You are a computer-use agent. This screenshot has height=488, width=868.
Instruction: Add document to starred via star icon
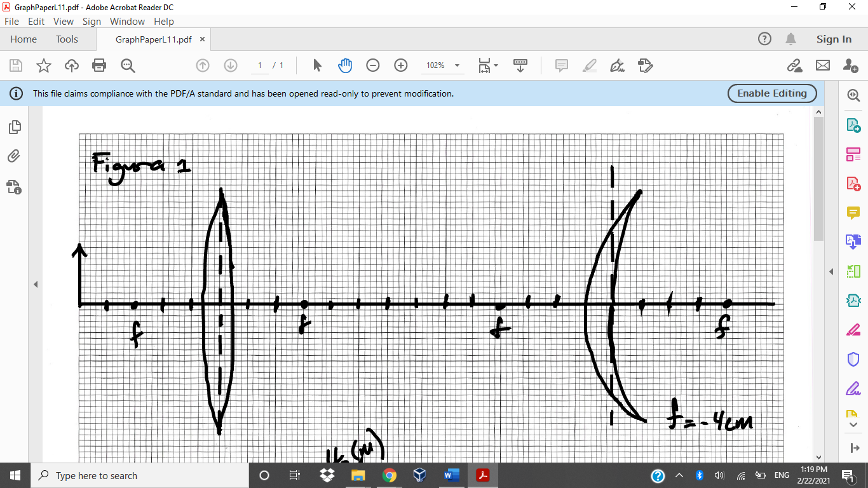click(x=43, y=65)
